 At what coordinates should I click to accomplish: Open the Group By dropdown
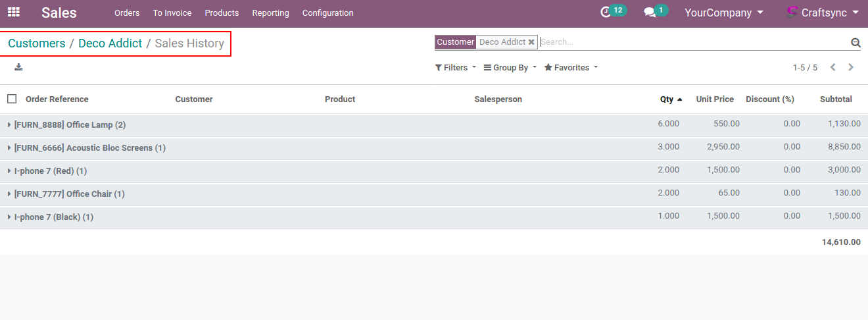(x=510, y=68)
